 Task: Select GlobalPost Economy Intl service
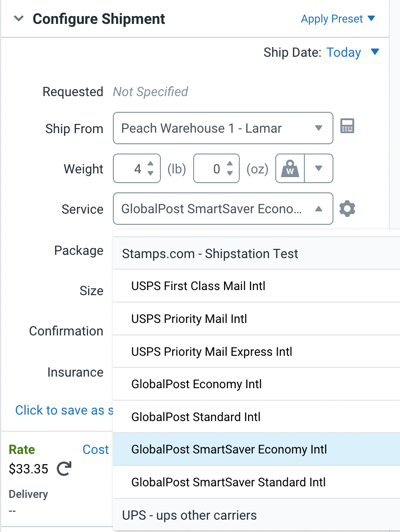(x=256, y=384)
